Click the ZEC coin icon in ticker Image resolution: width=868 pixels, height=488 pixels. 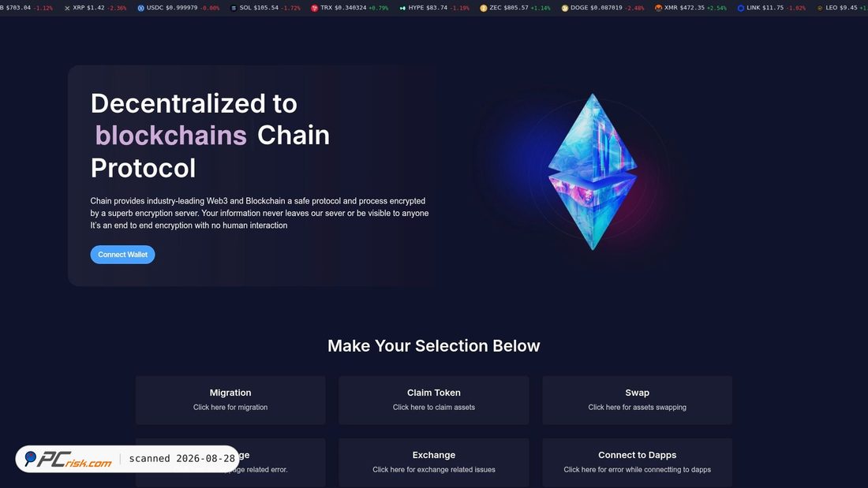click(483, 9)
